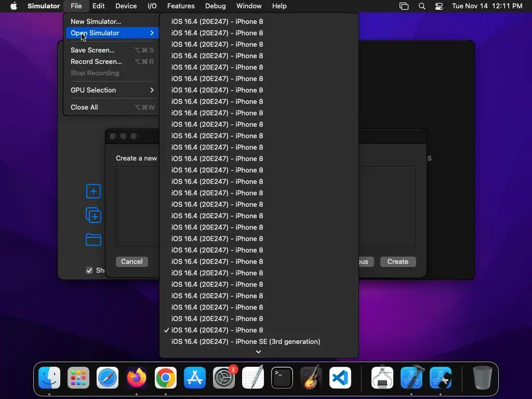Open TextEdit from the dock
This screenshot has height=399, width=532.
(253, 378)
